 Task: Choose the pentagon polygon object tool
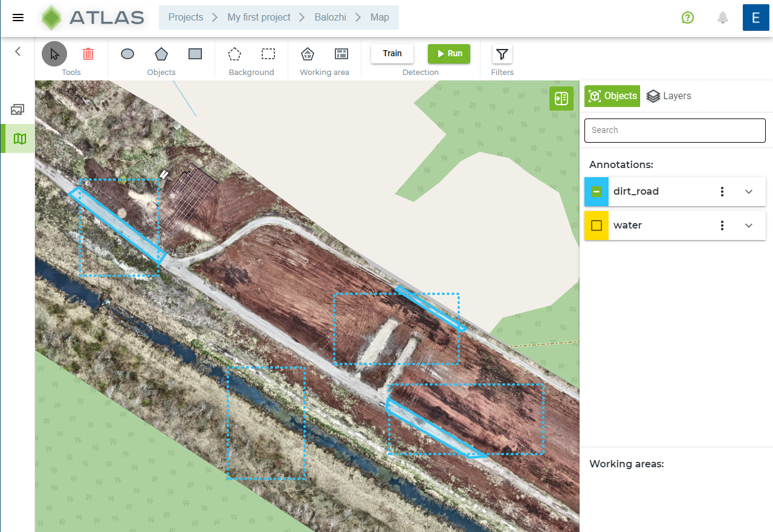point(161,54)
